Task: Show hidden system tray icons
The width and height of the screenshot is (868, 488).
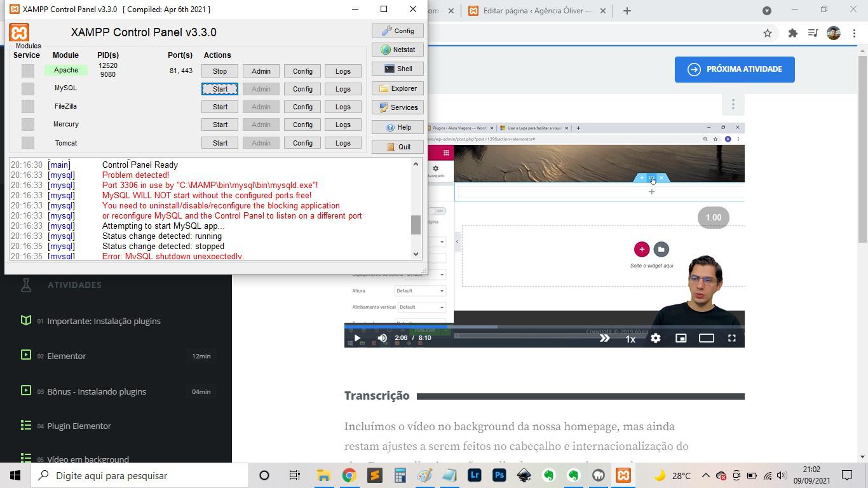Action: point(706,475)
